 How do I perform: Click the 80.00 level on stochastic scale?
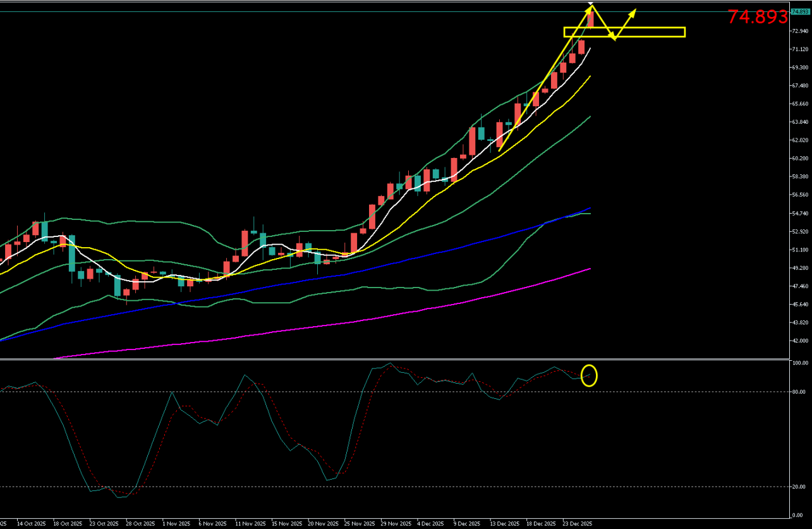(x=799, y=392)
